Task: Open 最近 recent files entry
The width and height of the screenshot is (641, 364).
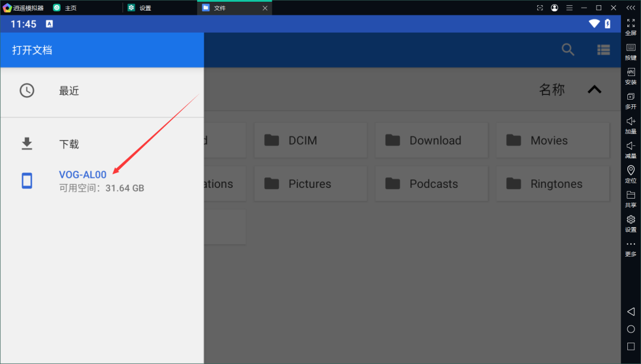Action: pyautogui.click(x=69, y=91)
